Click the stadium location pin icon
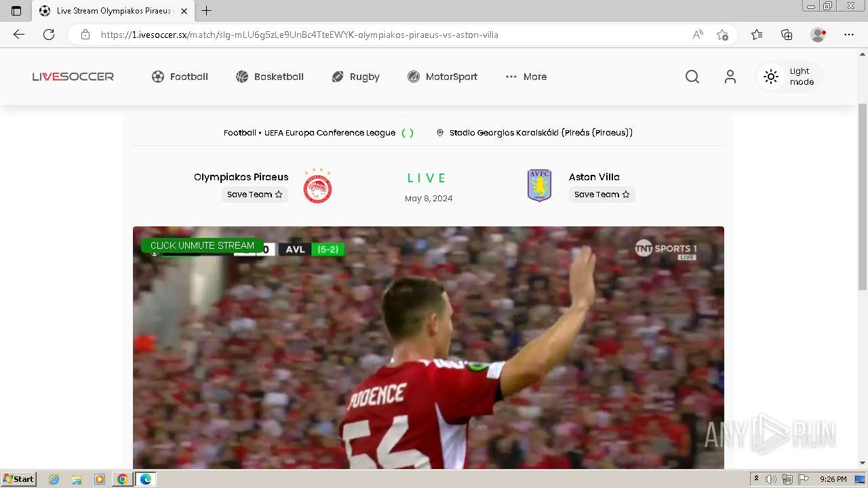This screenshot has height=488, width=868. tap(440, 133)
